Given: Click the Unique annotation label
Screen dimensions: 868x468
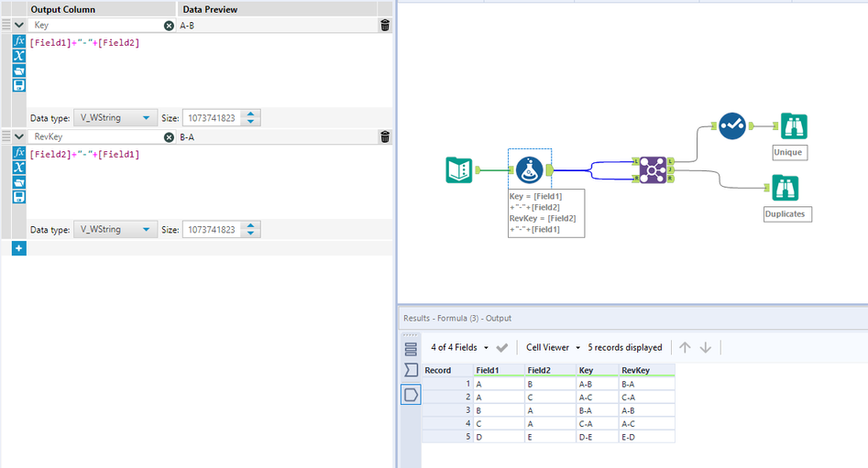Looking at the screenshot, I should [790, 152].
